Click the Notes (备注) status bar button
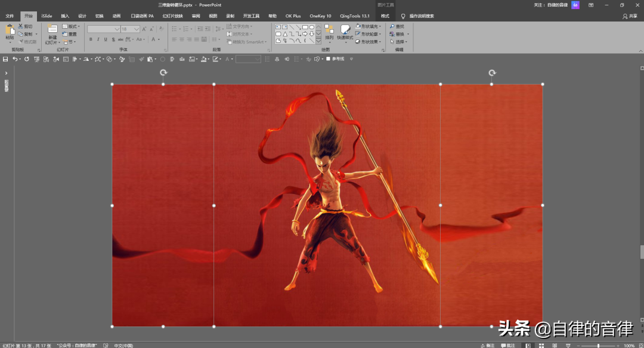Image resolution: width=644 pixels, height=348 pixels. coord(488,346)
